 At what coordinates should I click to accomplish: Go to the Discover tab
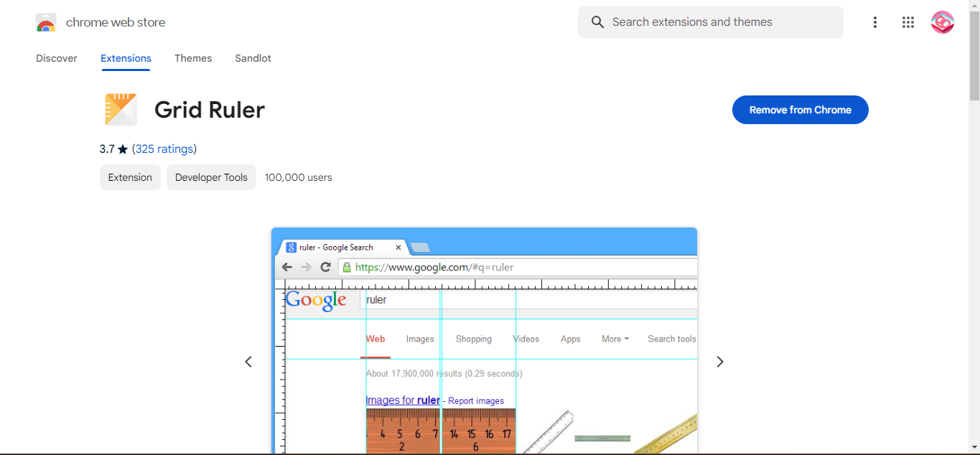click(x=57, y=58)
